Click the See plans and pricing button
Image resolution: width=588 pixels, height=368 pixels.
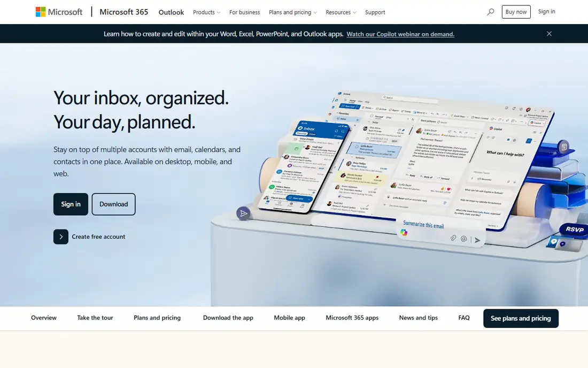[x=521, y=318]
